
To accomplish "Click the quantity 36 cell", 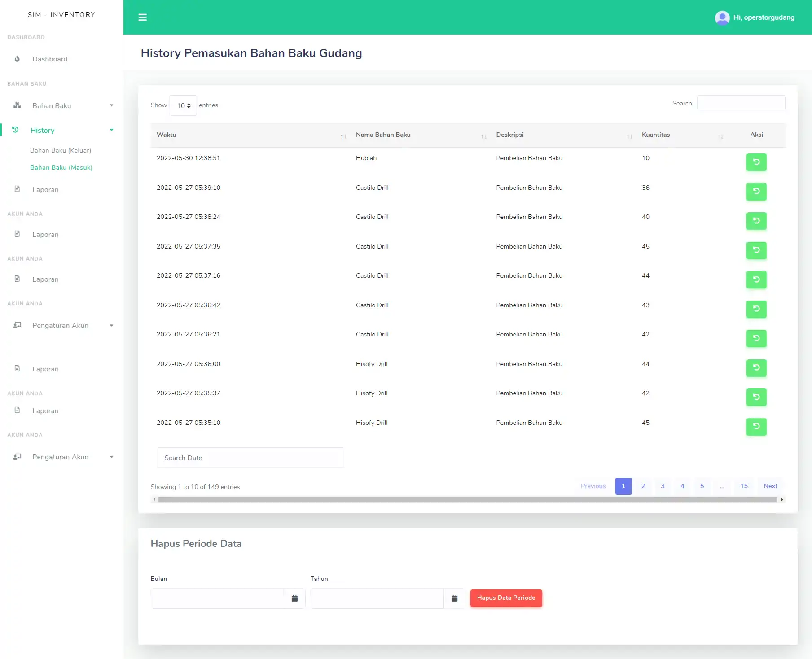I will pos(645,188).
